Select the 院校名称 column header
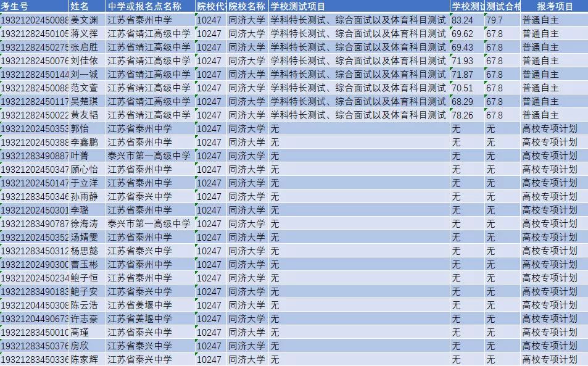 [247, 6]
